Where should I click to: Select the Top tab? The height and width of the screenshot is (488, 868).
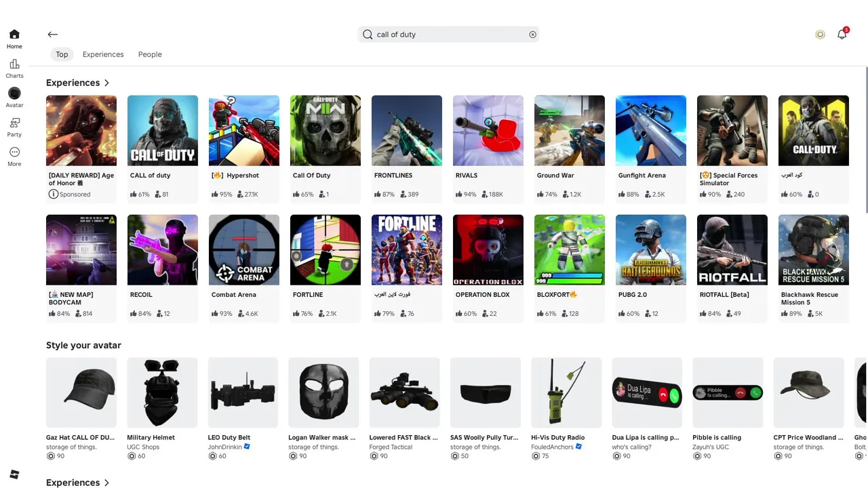click(62, 54)
